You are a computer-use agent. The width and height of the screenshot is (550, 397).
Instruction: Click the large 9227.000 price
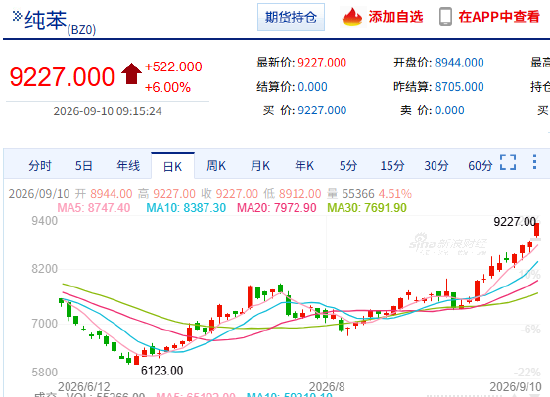[62, 76]
